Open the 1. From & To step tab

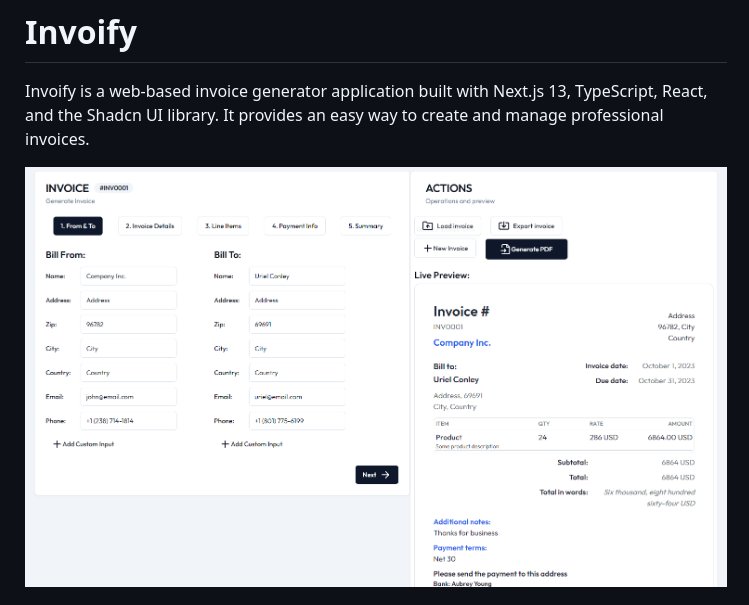point(77,226)
